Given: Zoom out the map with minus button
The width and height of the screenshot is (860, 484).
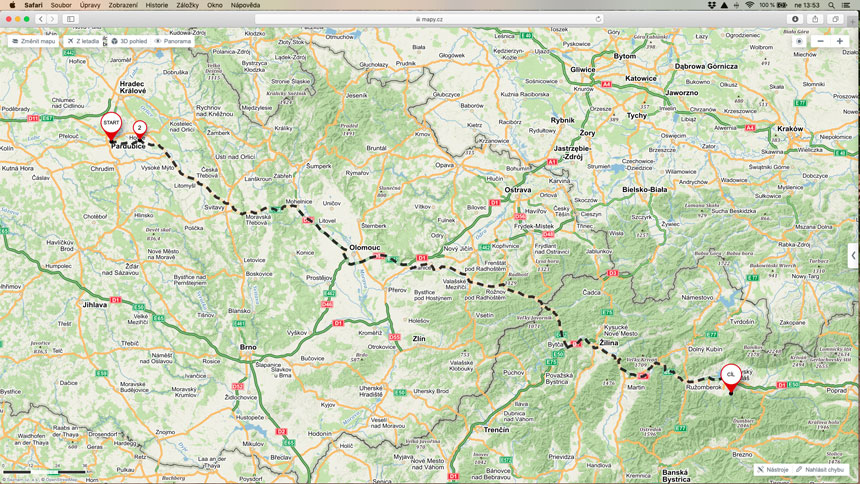Looking at the screenshot, I should (x=820, y=41).
